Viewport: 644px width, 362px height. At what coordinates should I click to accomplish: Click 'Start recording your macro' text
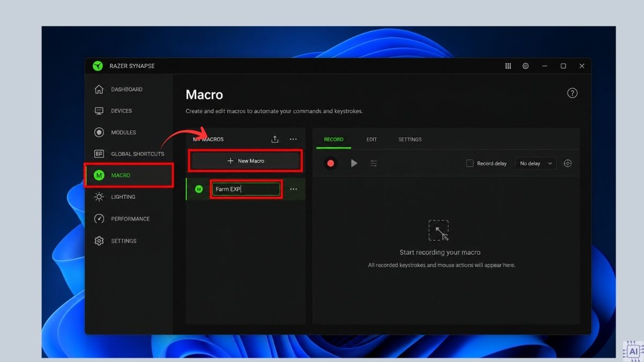(x=440, y=252)
